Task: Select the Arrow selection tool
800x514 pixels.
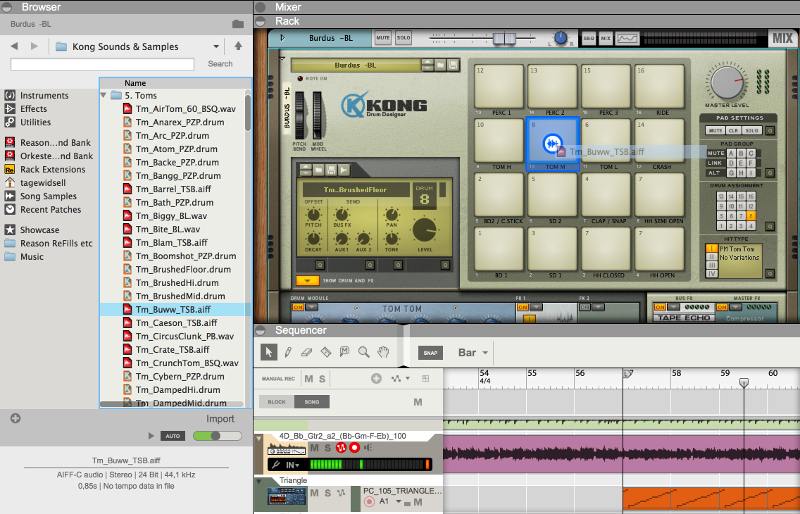Action: coord(268,352)
